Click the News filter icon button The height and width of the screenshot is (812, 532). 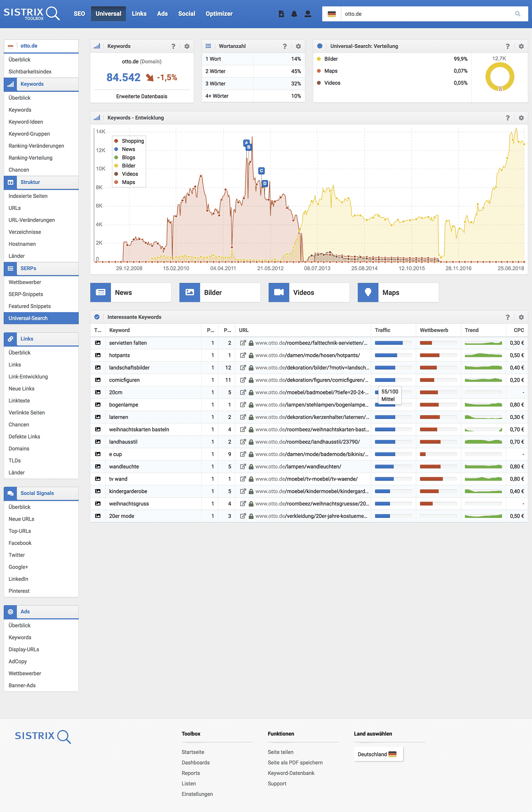tap(101, 292)
